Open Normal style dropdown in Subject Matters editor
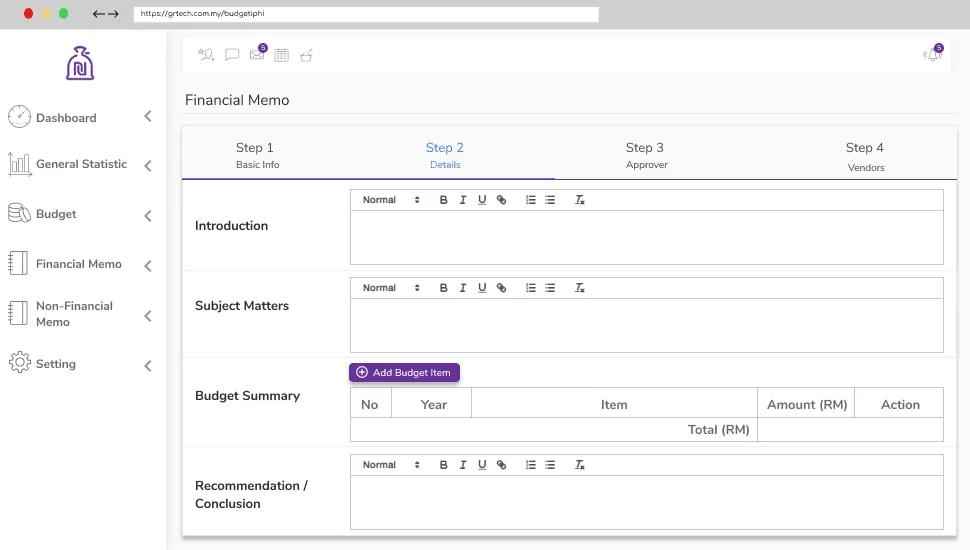The height and width of the screenshot is (550, 970). [x=391, y=288]
